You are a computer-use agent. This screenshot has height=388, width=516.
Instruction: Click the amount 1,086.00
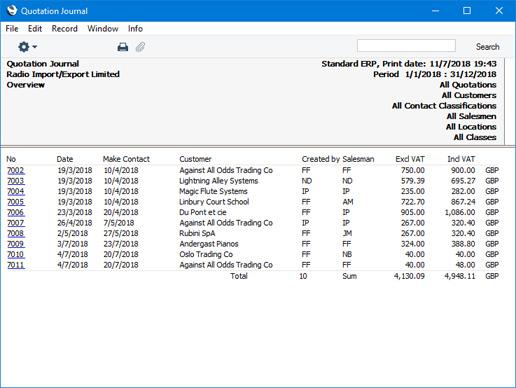(460, 212)
